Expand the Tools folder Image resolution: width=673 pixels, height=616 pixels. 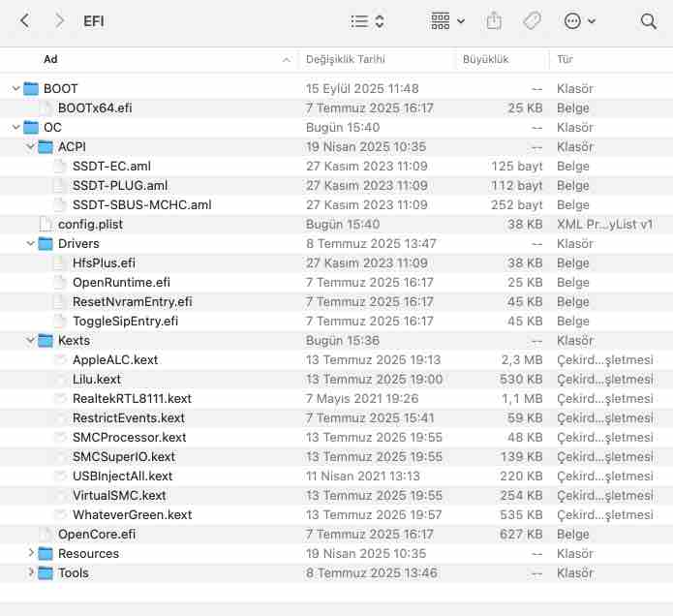click(x=31, y=572)
